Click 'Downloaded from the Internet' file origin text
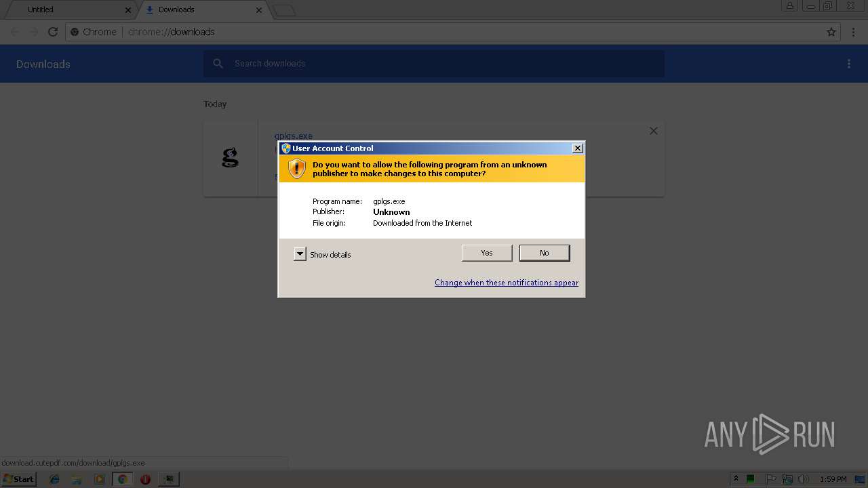 tap(422, 223)
